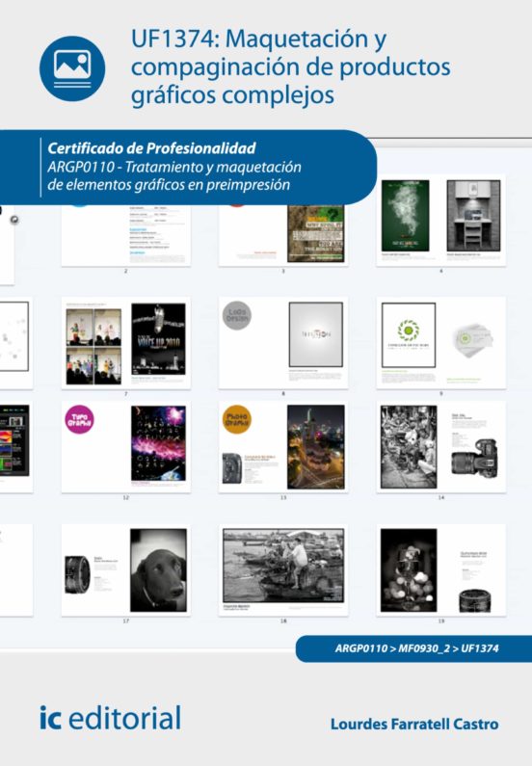Click the camera lens image on page 17
532x766 pixels.
tap(78, 575)
